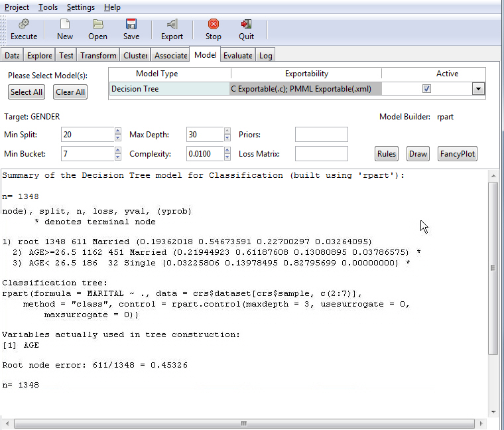This screenshot has width=504, height=430.
Task: Decrease Min Bucket with down arrow
Action: 117,157
